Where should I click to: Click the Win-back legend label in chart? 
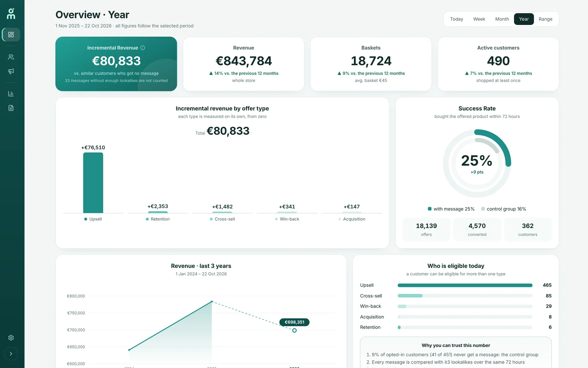(287, 219)
